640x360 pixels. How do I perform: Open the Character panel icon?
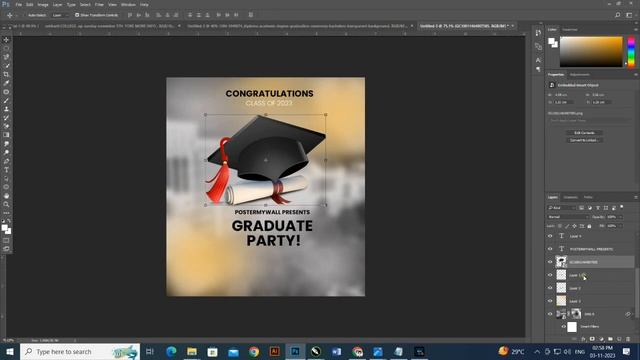point(538,60)
